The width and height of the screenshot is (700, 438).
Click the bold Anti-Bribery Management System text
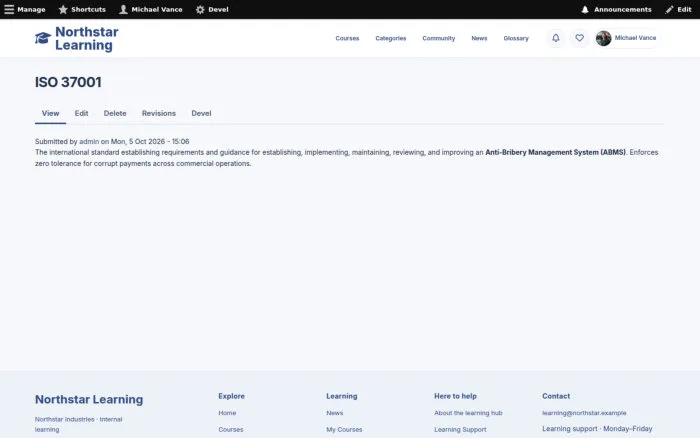click(x=555, y=152)
